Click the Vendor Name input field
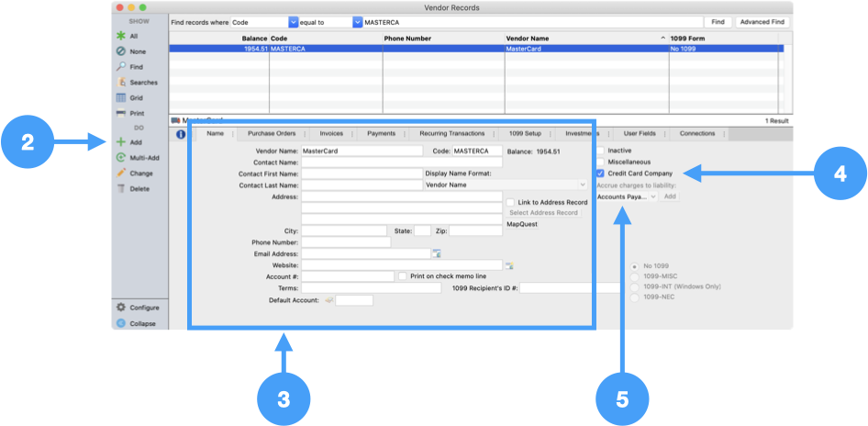This screenshot has height=426, width=868. tap(362, 151)
